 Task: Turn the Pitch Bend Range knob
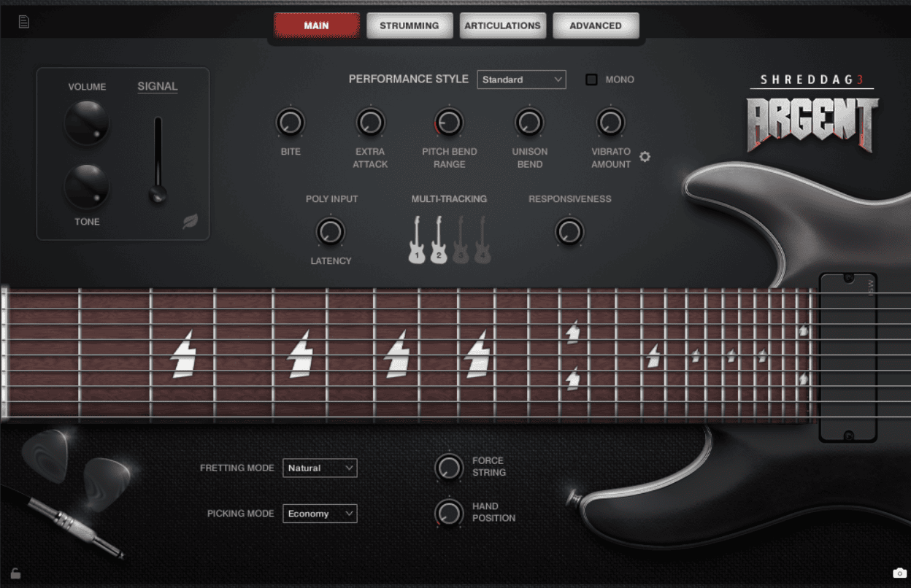click(x=449, y=122)
